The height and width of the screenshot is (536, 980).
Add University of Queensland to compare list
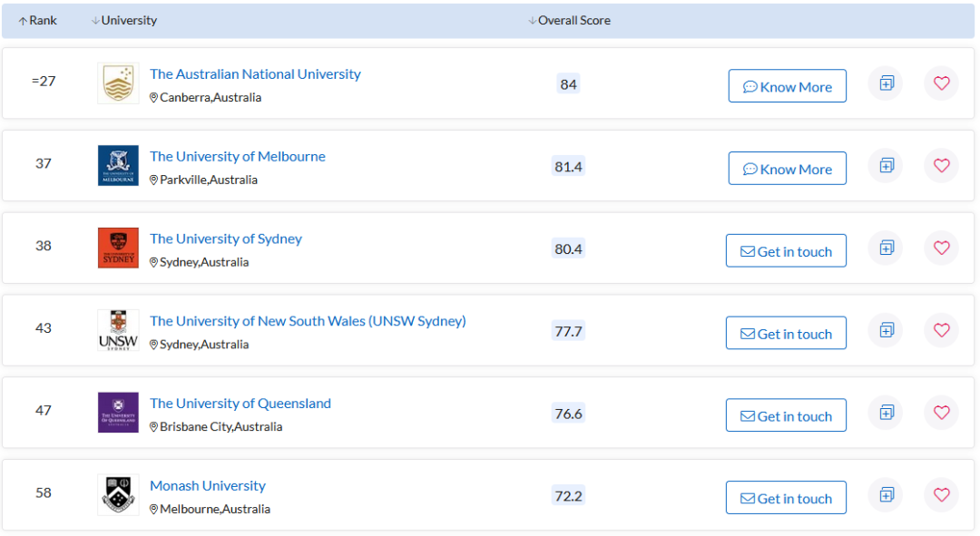887,413
